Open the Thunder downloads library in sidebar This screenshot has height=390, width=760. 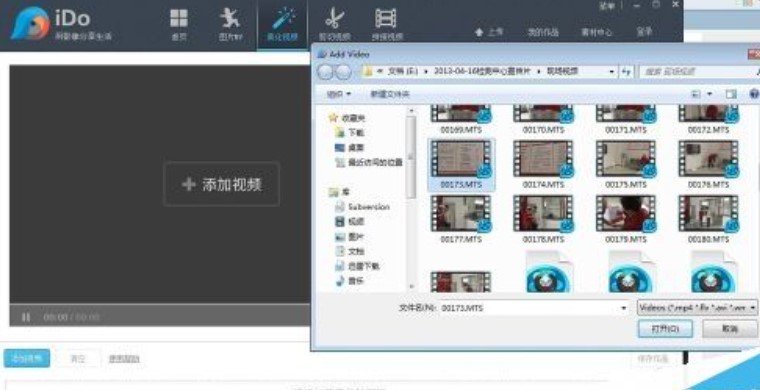357,266
